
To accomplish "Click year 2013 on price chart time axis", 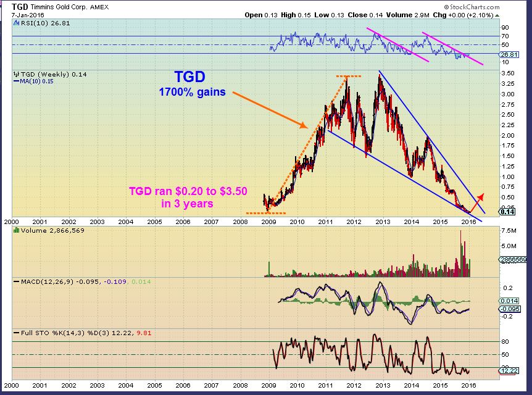I will coord(383,222).
